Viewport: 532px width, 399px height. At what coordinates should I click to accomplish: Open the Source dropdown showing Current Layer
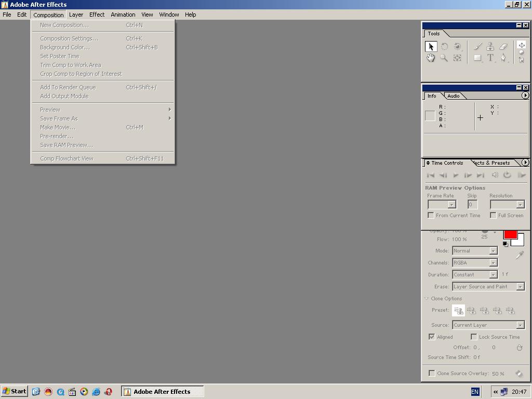tap(488, 325)
